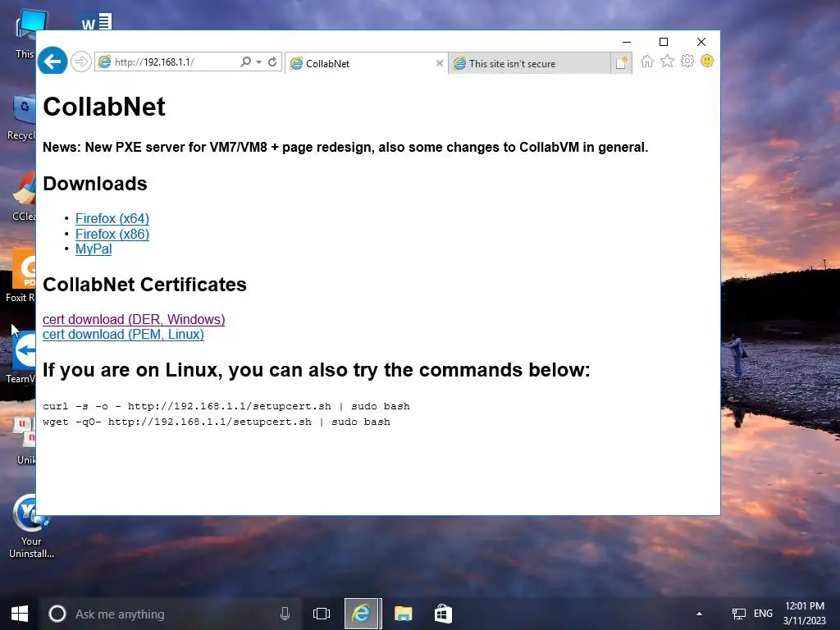Click the search magnifier in address bar

pyautogui.click(x=246, y=62)
